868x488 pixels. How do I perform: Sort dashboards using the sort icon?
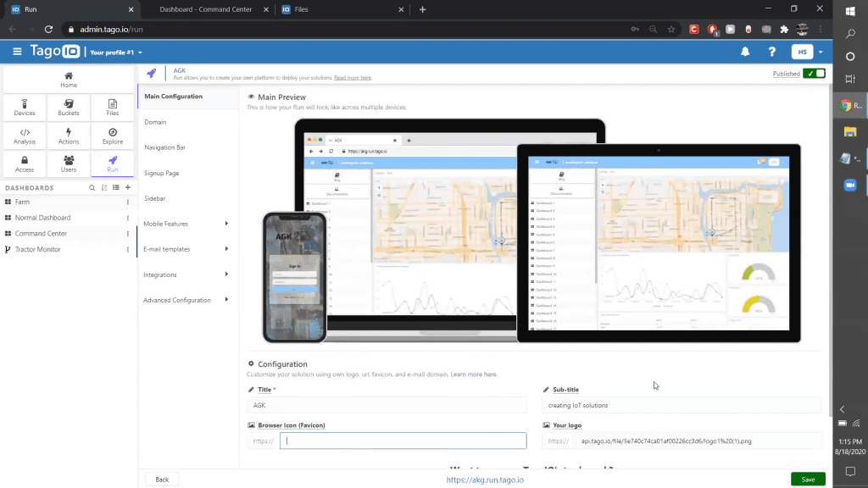point(104,187)
